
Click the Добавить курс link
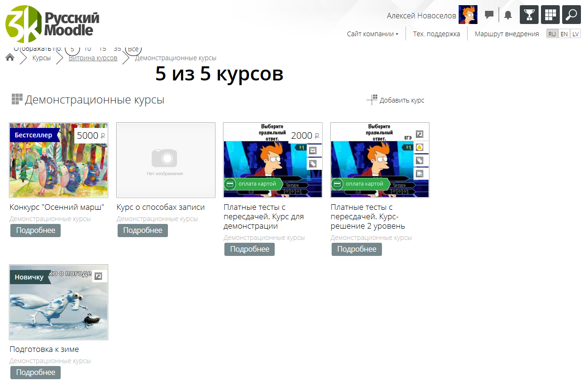click(396, 100)
